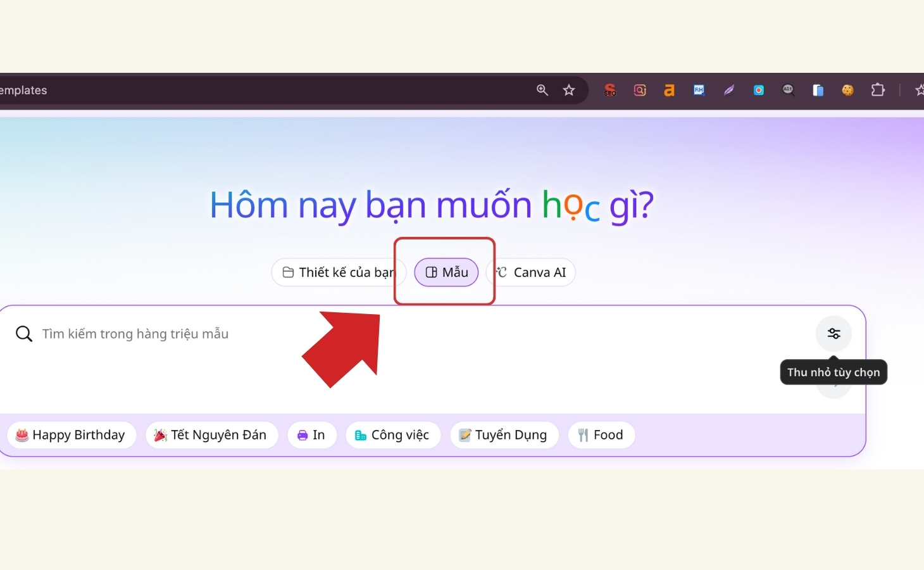Open the search filters options icon
924x570 pixels.
[833, 334]
